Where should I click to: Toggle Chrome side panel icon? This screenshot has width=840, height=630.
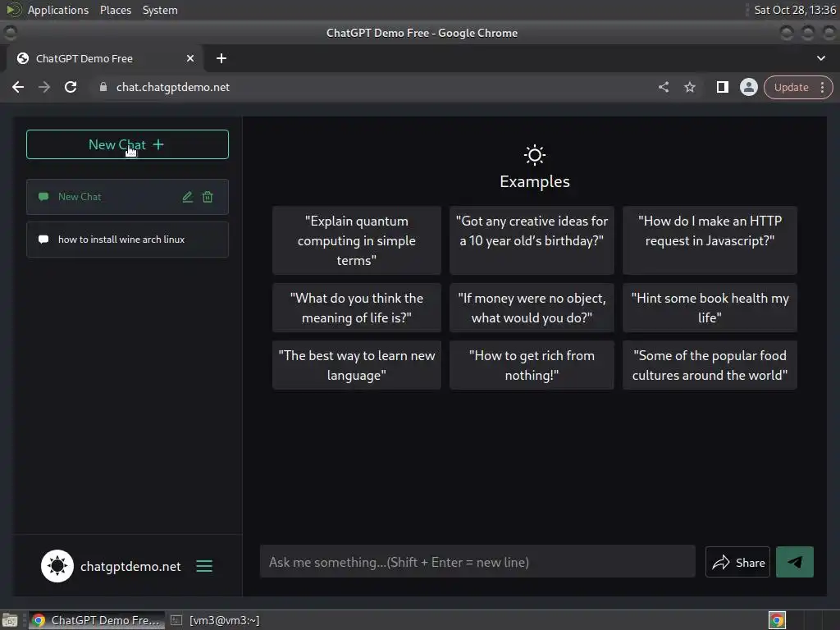pos(723,87)
